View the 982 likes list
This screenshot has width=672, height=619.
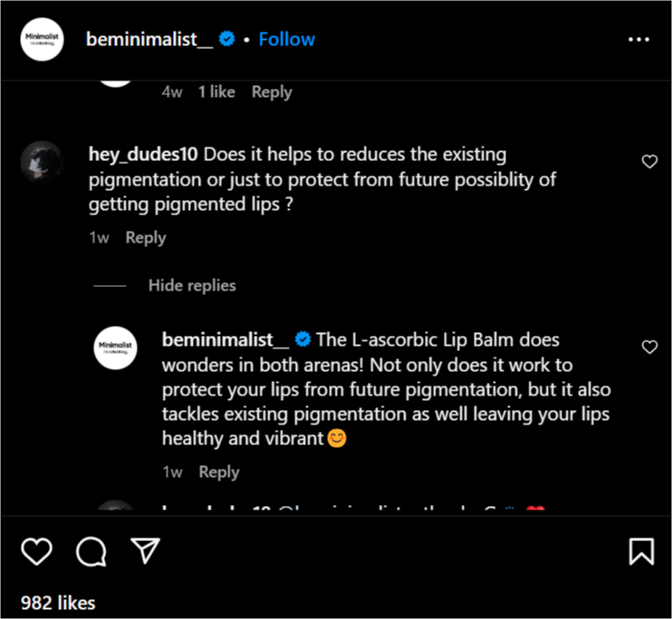[x=59, y=602]
